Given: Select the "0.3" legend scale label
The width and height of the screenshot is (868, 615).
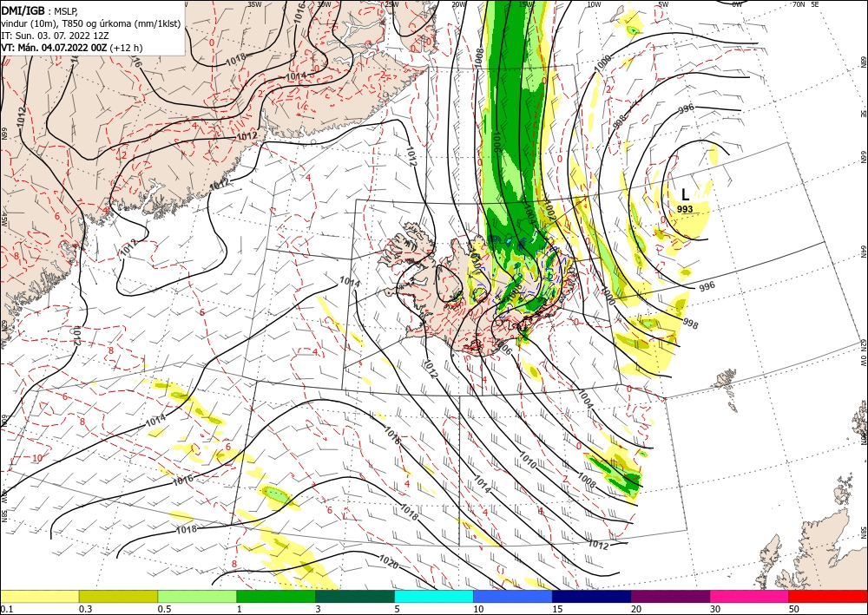Looking at the screenshot, I should click(x=85, y=609).
